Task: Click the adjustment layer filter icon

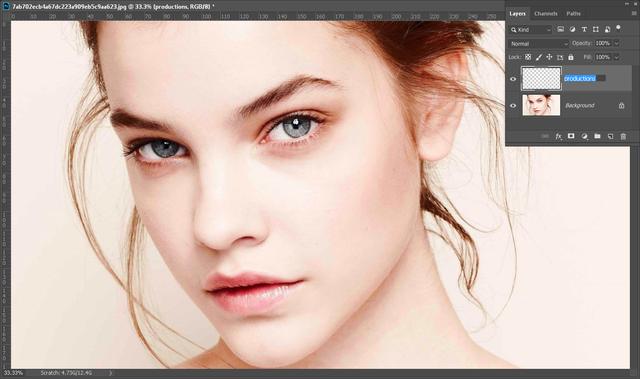Action: [572, 29]
